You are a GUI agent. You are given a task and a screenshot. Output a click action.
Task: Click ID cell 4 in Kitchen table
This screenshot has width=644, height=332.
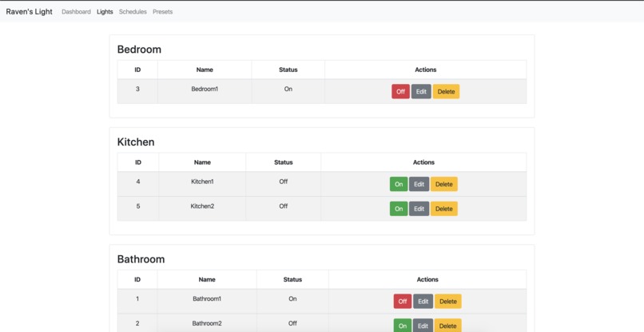[x=138, y=184]
